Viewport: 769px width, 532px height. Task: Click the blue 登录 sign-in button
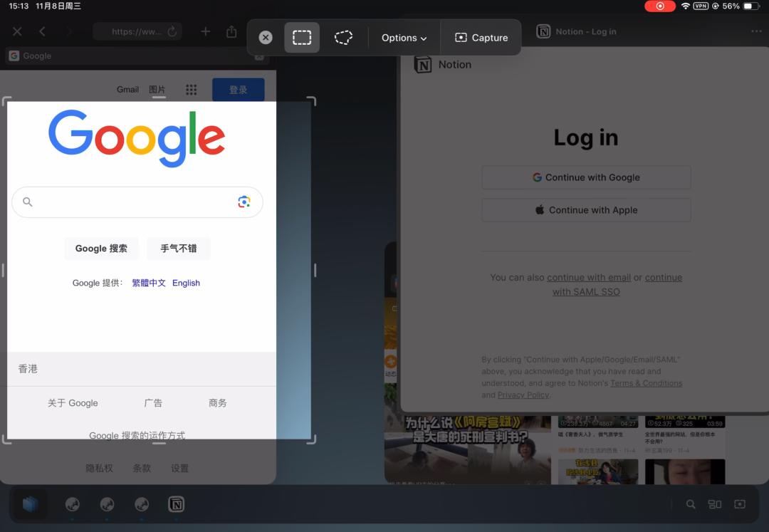[x=238, y=90]
